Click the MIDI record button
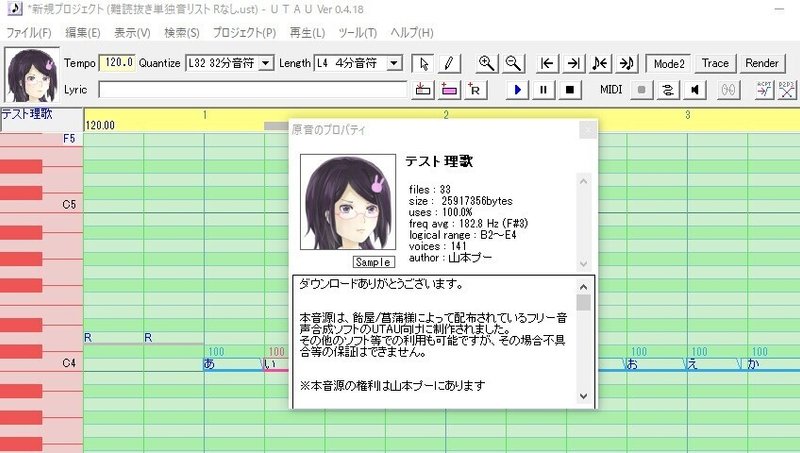Image resolution: width=800 pixels, height=453 pixels. tap(641, 90)
